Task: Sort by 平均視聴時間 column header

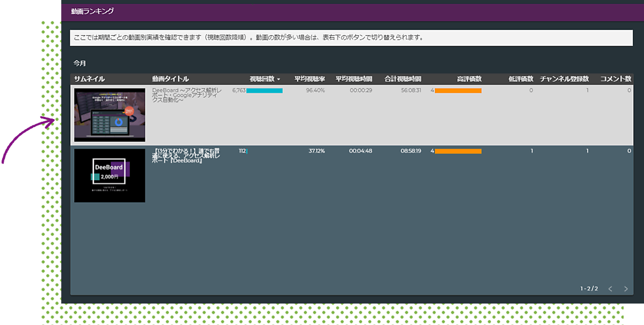Action: point(354,79)
